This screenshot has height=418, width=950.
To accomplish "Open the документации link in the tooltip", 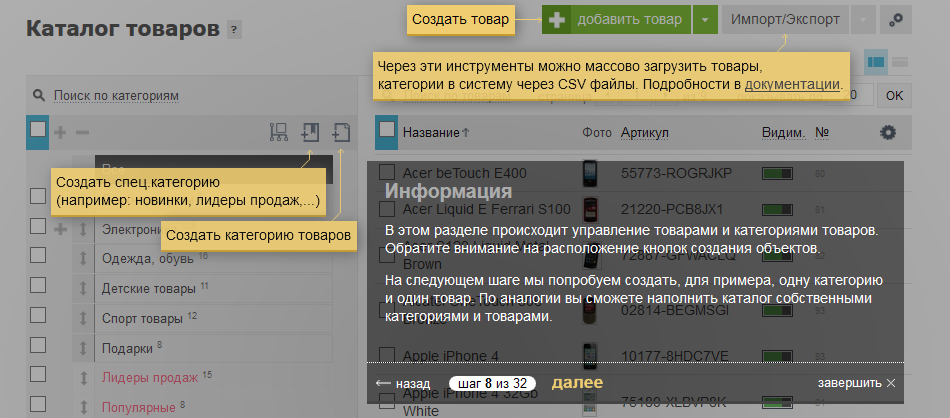I will pyautogui.click(x=792, y=84).
